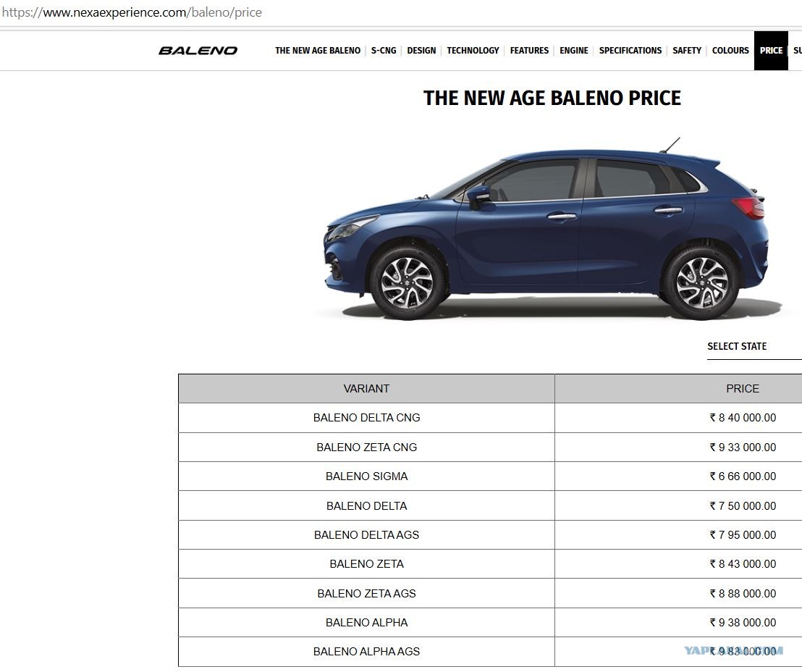The image size is (802, 672).
Task: Go to the S-CNG section
Action: pyautogui.click(x=384, y=51)
